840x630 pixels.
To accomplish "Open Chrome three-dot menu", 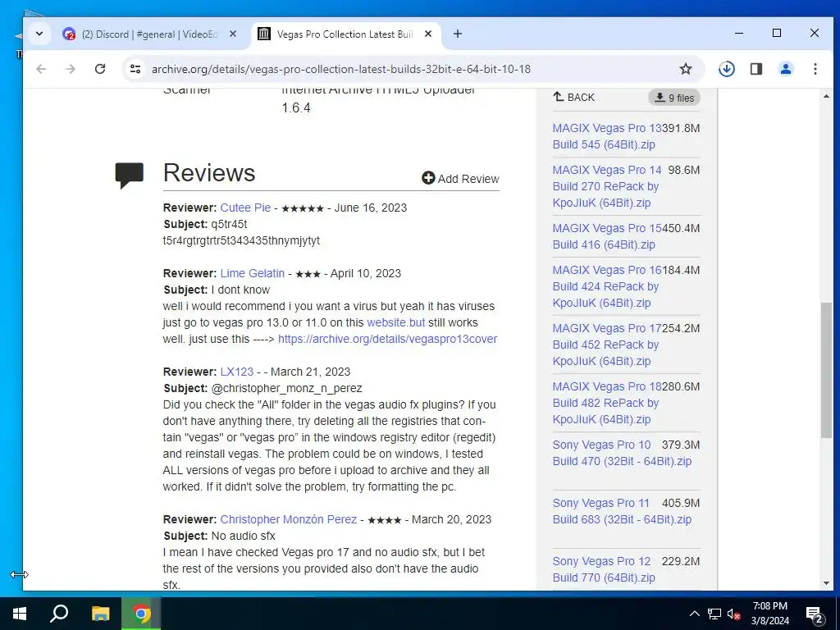I will [x=815, y=69].
